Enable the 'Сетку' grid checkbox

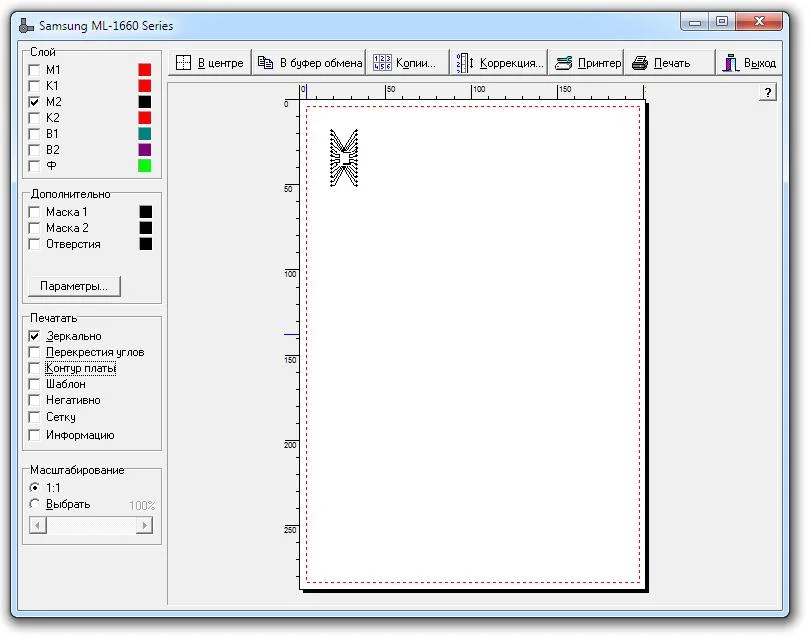(34, 416)
